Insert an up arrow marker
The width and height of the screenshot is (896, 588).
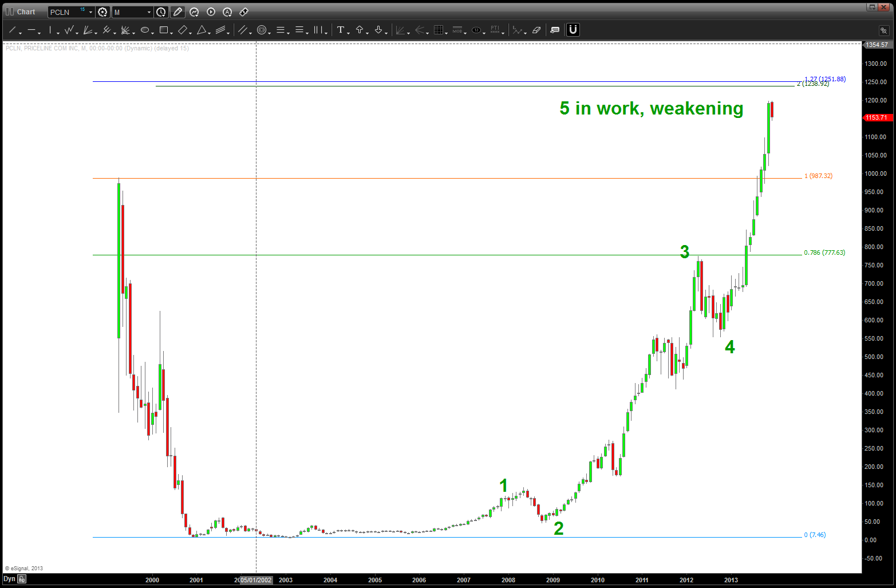point(360,30)
